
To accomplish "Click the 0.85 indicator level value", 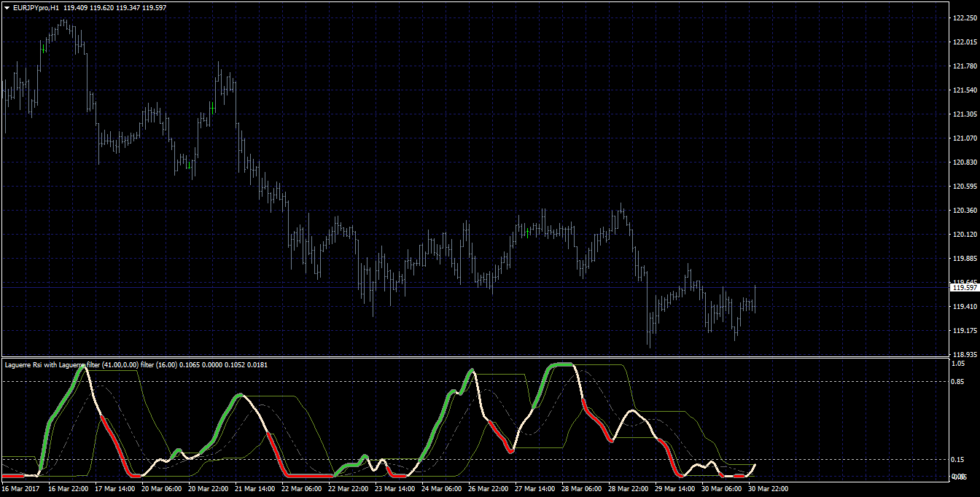I will tap(959, 382).
